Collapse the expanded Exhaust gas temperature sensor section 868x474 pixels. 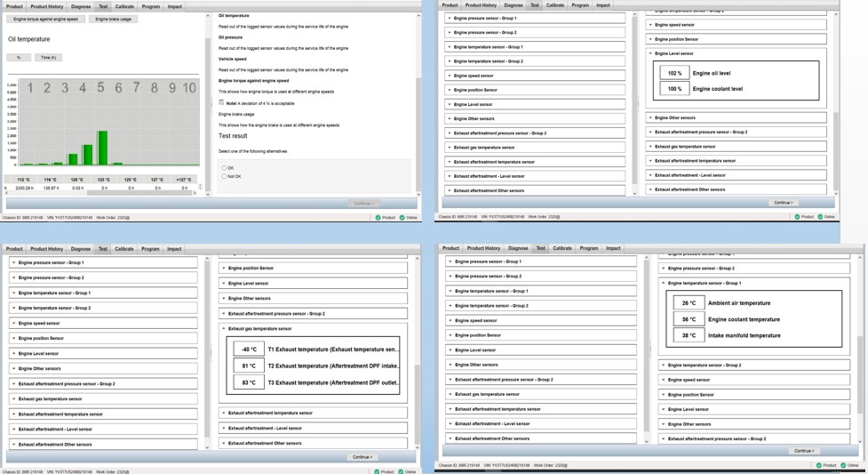[x=224, y=328]
